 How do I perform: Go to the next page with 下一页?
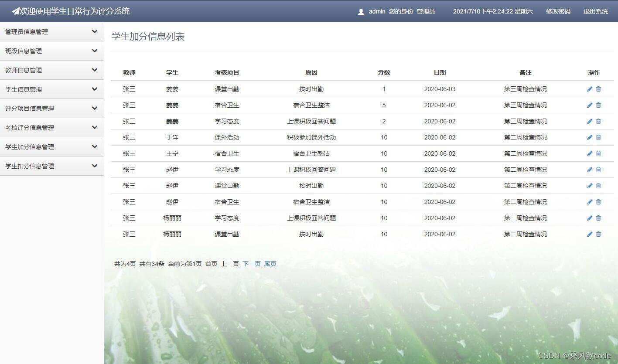[251, 263]
